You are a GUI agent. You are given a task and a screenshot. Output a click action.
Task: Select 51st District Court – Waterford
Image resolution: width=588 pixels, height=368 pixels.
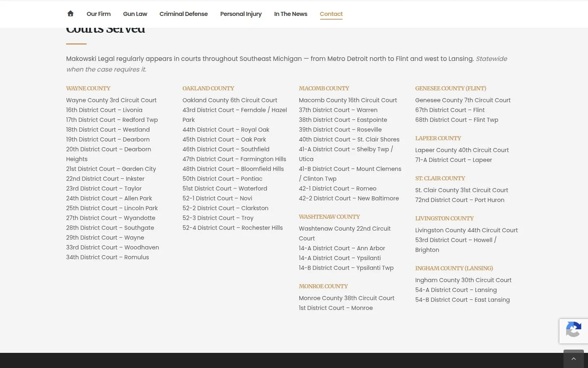tap(225, 188)
